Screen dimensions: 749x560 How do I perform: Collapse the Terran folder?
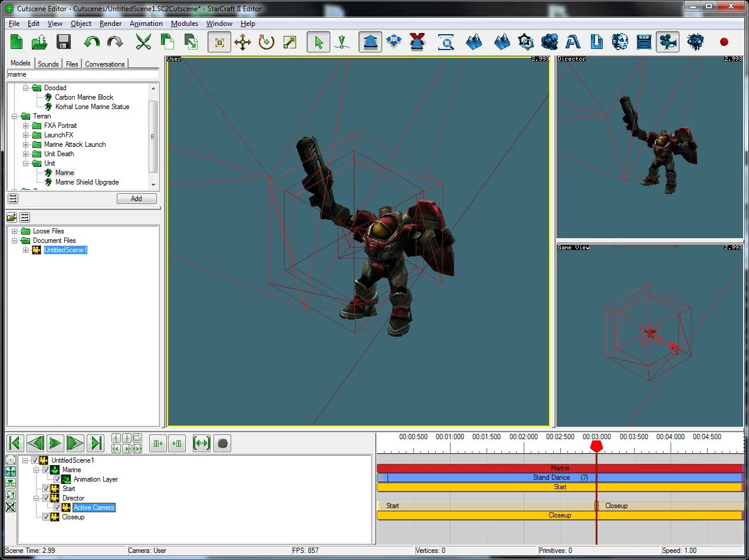pyautogui.click(x=15, y=116)
